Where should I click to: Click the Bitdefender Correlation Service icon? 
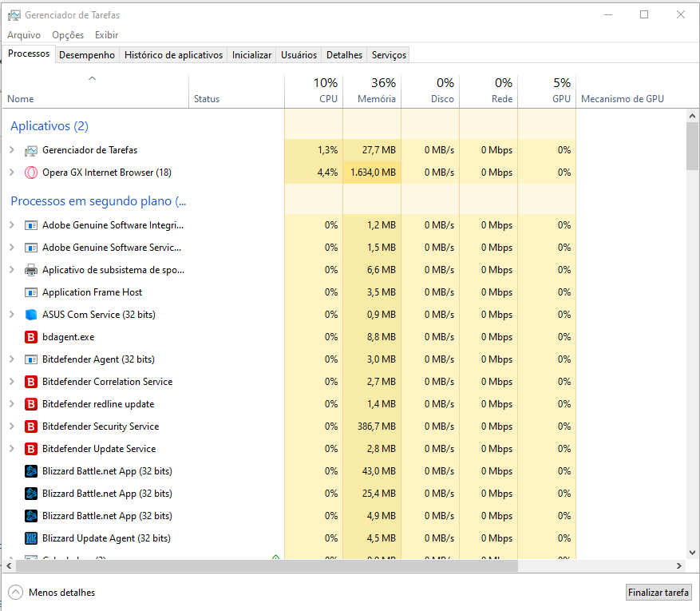[31, 382]
